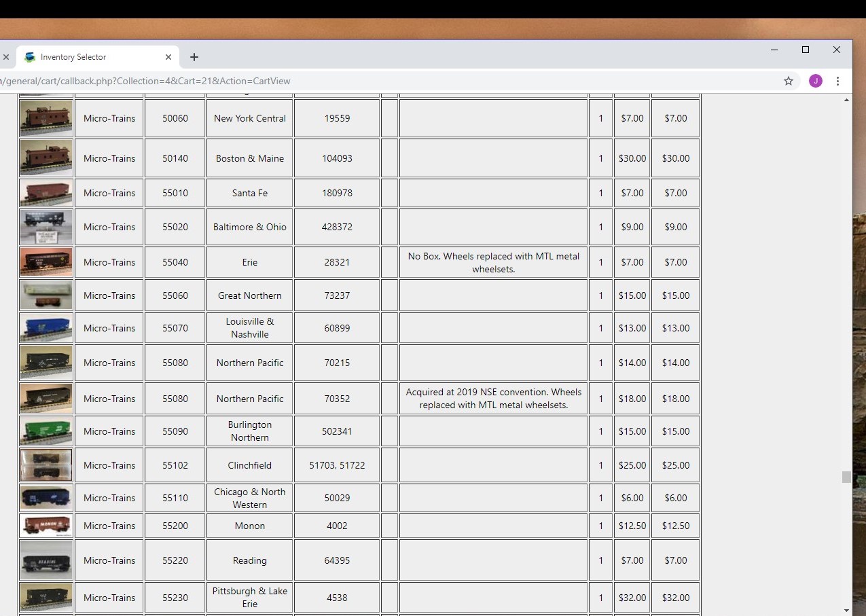866x616 pixels.
Task: Select the 'Boston & Maine' cell
Action: 250,158
